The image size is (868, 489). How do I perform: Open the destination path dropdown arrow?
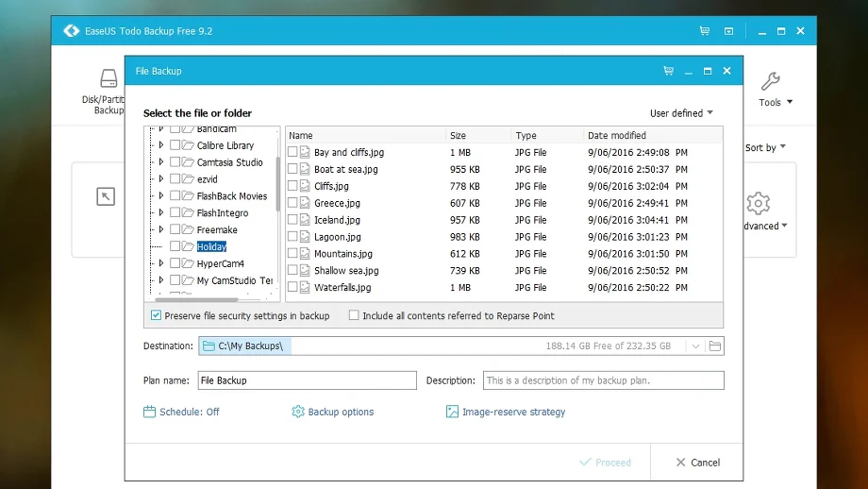click(x=695, y=346)
